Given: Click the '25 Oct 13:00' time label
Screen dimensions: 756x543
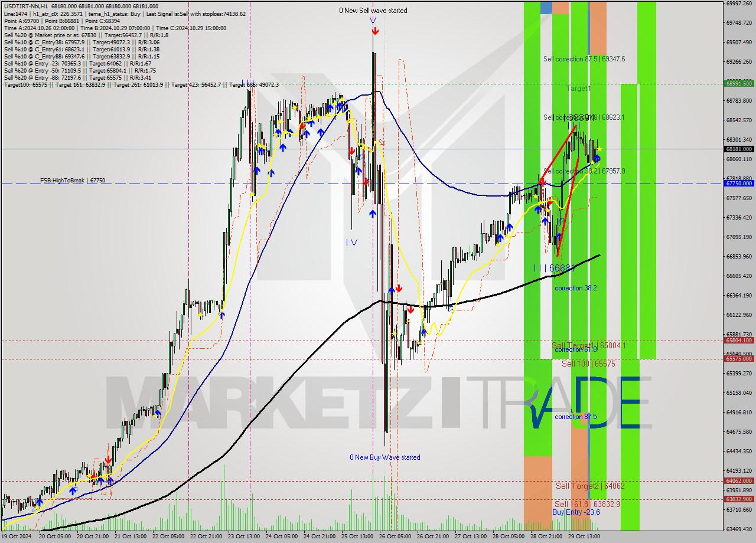Looking at the screenshot, I should click(357, 537).
